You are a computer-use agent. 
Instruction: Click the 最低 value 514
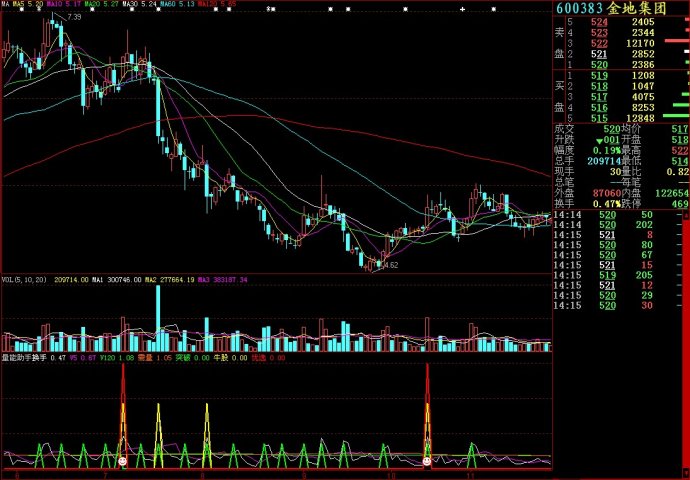pyautogui.click(x=680, y=161)
